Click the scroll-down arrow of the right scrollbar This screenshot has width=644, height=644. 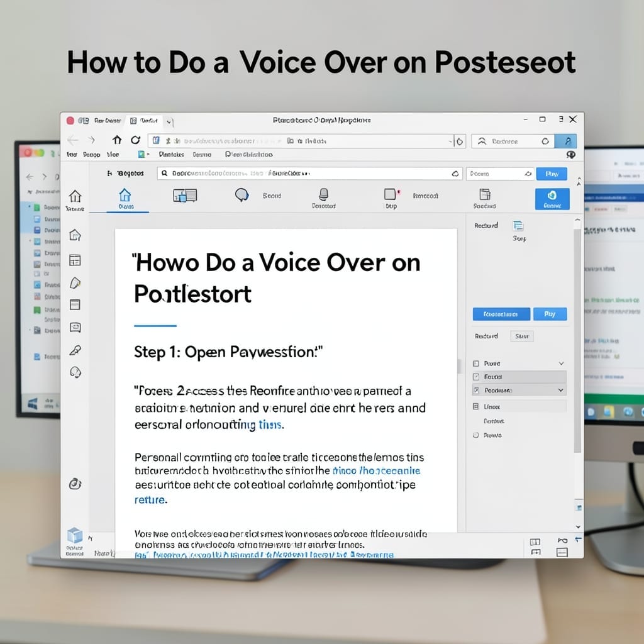click(x=578, y=526)
